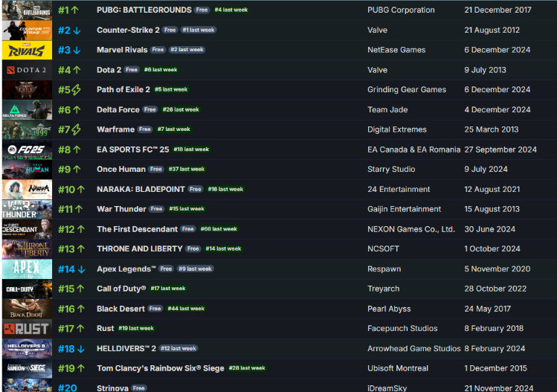Click the '#66 last week' badge

(x=219, y=229)
